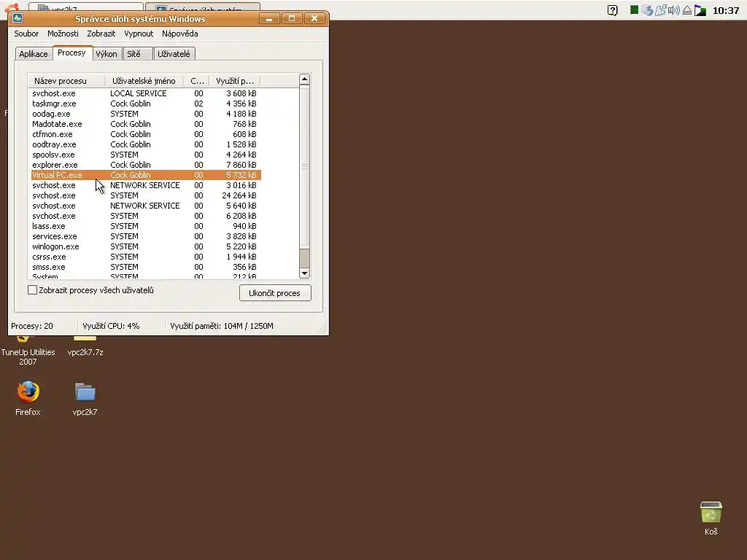Select the TuneUp Utilities 2007 shortcut
Image resolution: width=747 pixels, height=560 pixels.
pos(28,351)
